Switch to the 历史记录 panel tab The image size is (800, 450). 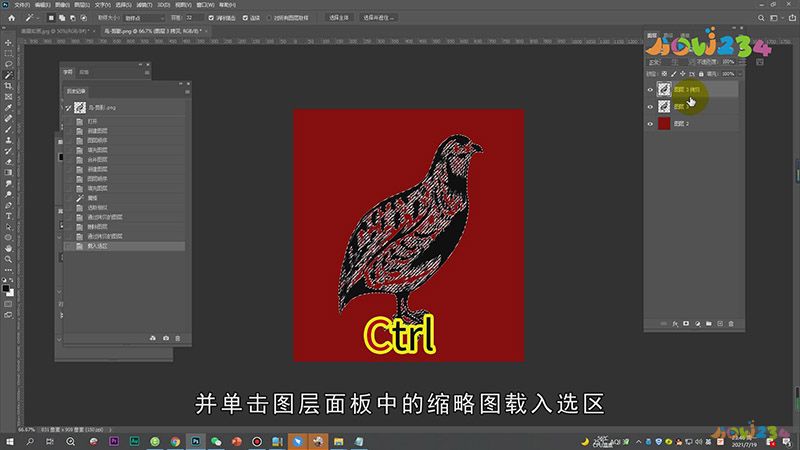(x=76, y=91)
